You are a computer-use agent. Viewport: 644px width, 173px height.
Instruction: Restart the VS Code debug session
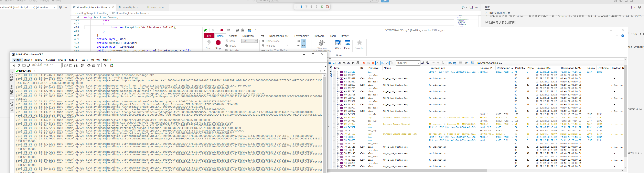tap(322, 7)
